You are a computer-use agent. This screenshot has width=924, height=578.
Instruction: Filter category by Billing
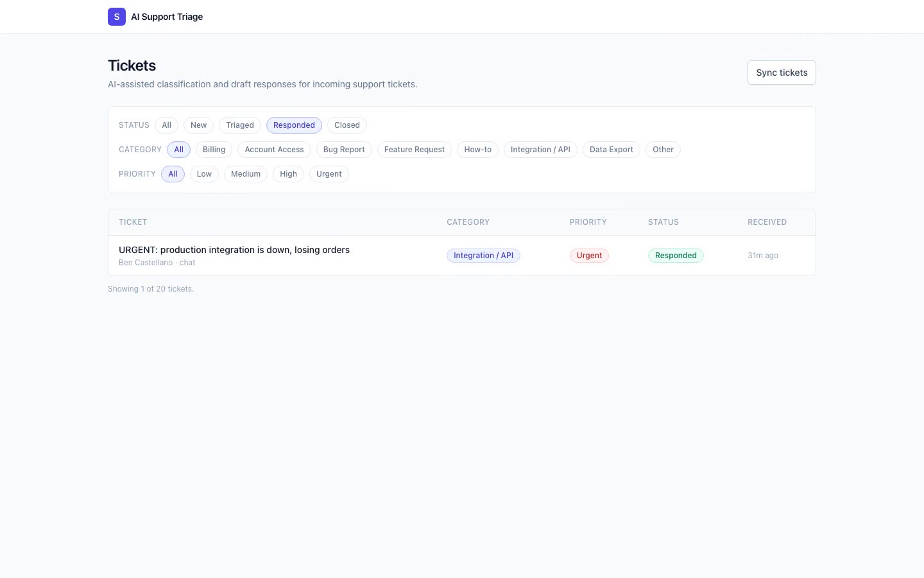tap(214, 150)
